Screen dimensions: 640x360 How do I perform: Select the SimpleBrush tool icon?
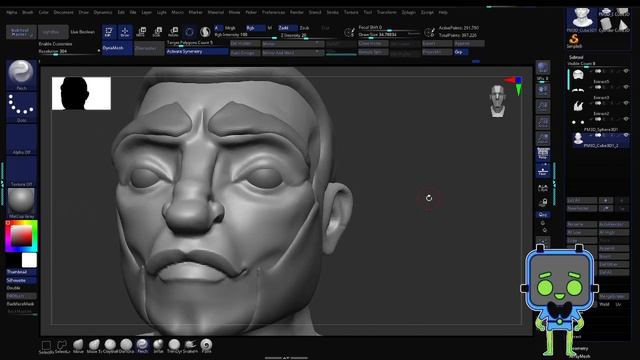574,40
